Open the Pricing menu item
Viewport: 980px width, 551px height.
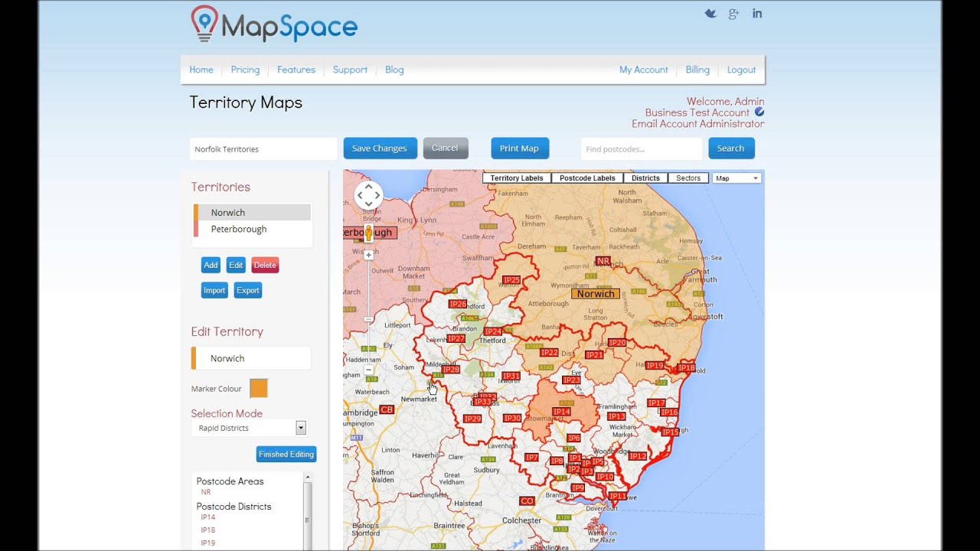(x=245, y=70)
